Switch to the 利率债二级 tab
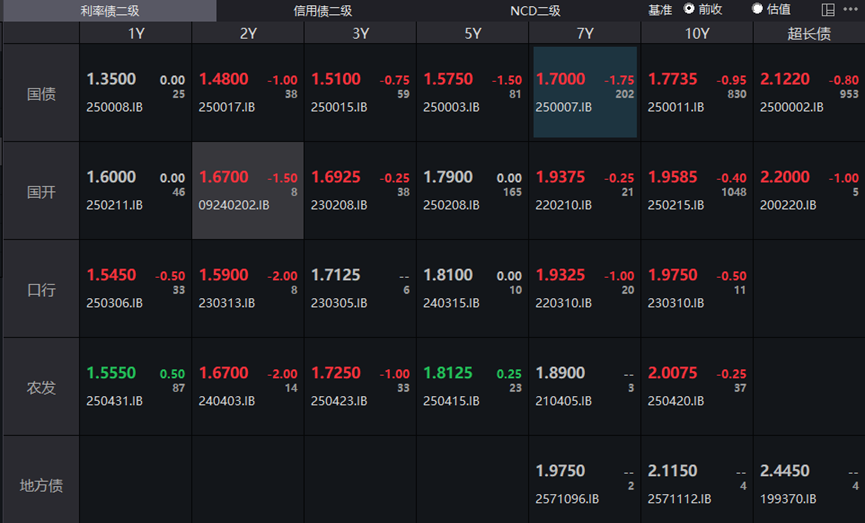Image resolution: width=865 pixels, height=523 pixels. (109, 11)
